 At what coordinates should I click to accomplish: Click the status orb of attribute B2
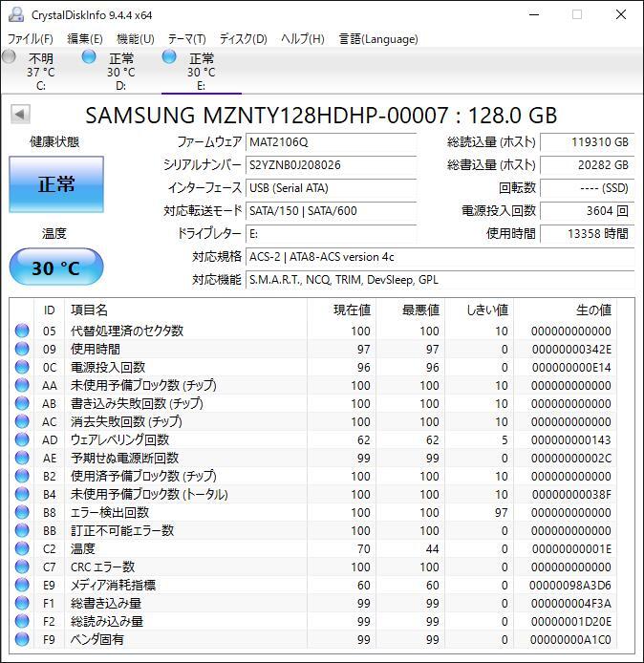tap(22, 476)
